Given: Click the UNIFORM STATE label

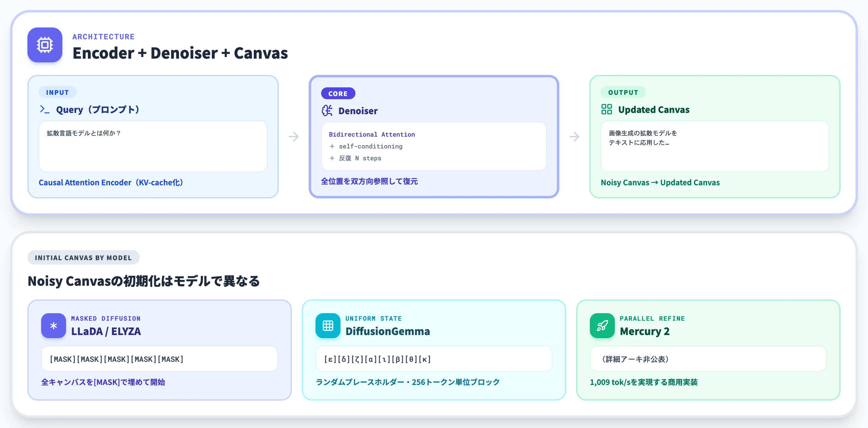Looking at the screenshot, I should 373,319.
